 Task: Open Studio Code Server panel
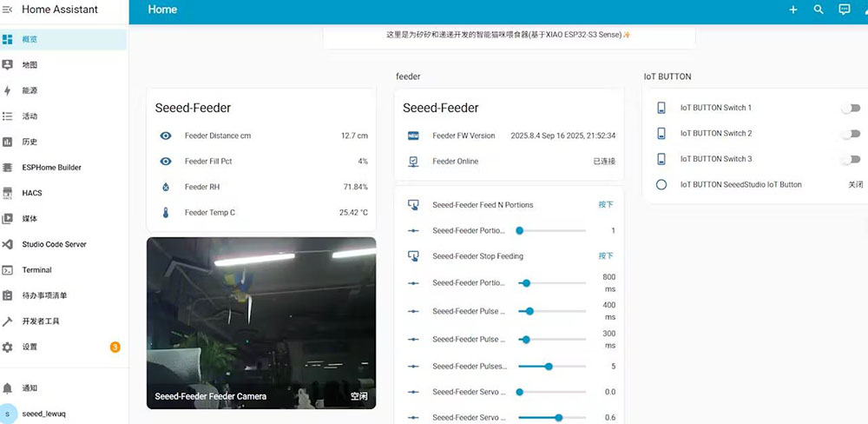point(54,244)
